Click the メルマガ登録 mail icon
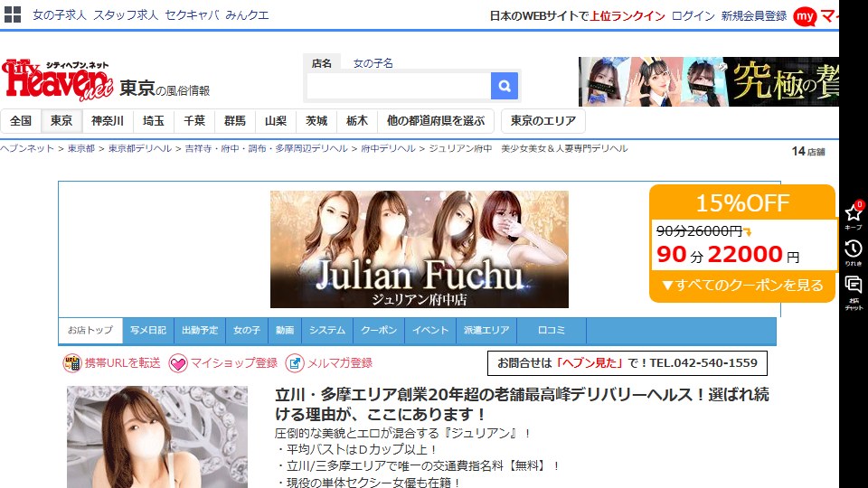Image resolution: width=868 pixels, height=488 pixels. (x=295, y=363)
